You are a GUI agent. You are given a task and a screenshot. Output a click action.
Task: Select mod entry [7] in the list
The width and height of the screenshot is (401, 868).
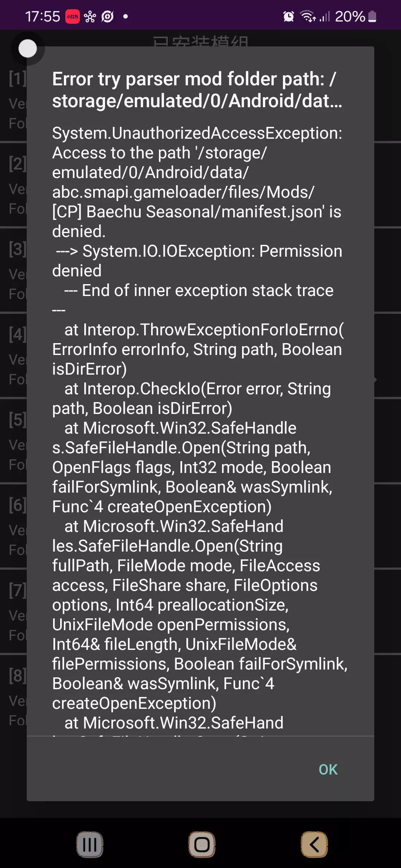coord(15,612)
